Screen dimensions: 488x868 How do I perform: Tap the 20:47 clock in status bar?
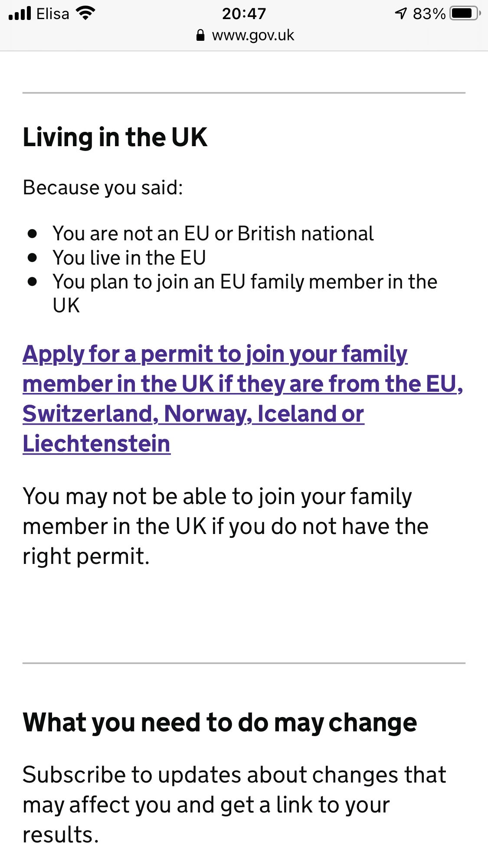(x=244, y=13)
